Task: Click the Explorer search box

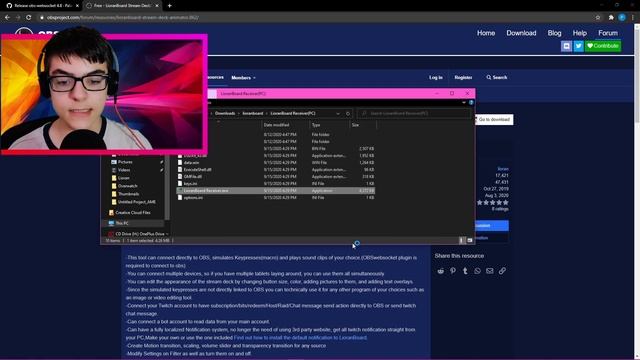Action: 414,113
